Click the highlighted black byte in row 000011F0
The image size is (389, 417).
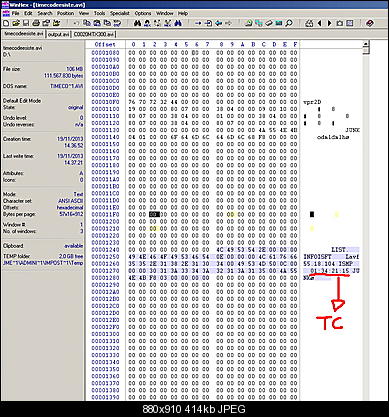(x=154, y=214)
